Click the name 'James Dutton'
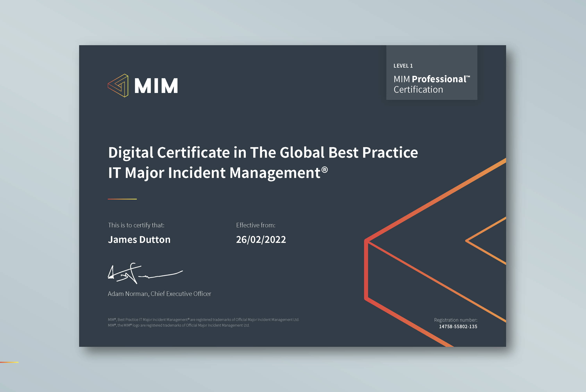Screen dimensions: 586x392 click(x=139, y=239)
